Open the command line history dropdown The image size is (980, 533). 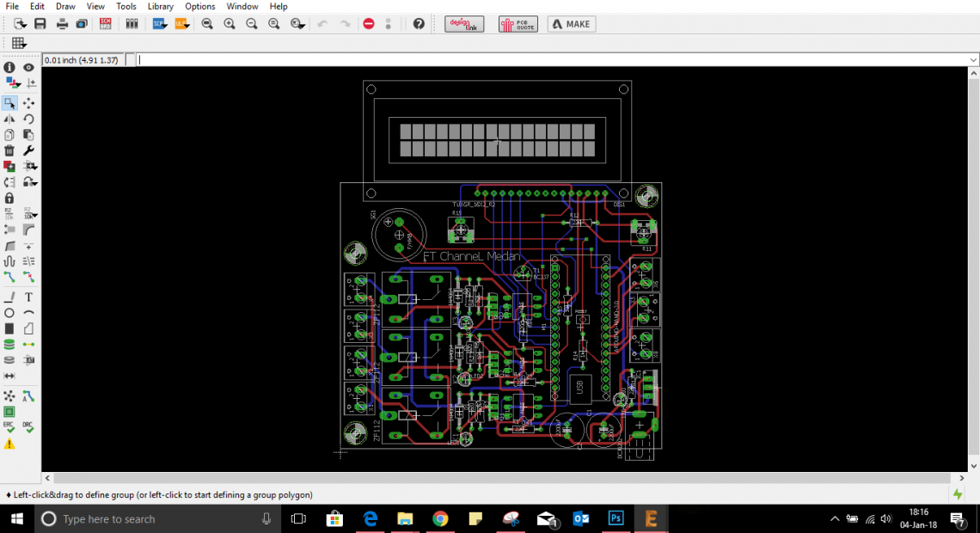click(973, 60)
